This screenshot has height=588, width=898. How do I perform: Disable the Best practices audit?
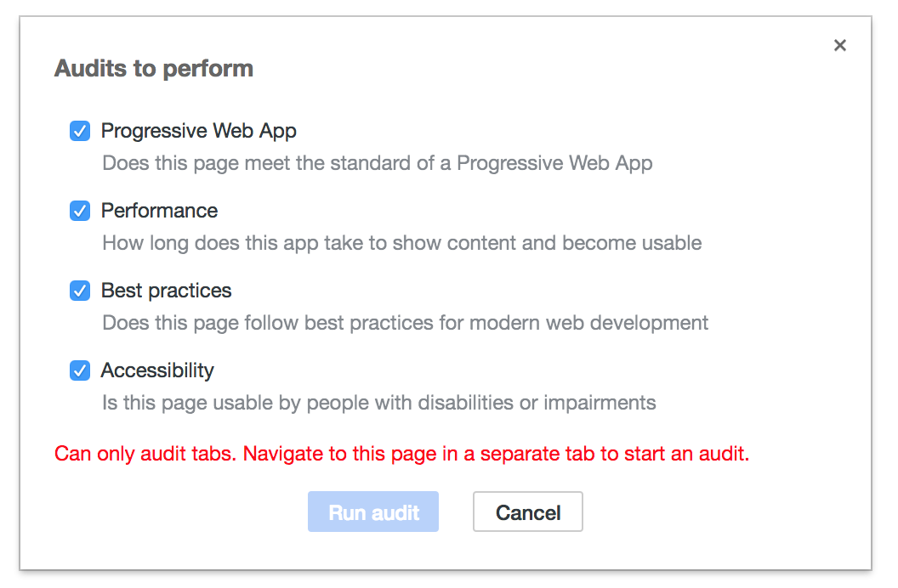[79, 291]
